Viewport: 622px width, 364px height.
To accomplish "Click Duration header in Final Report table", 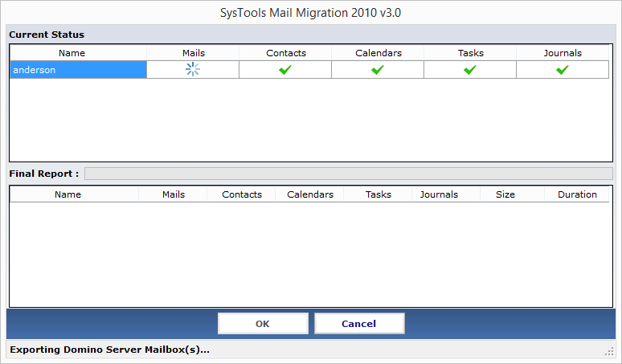I will (577, 194).
